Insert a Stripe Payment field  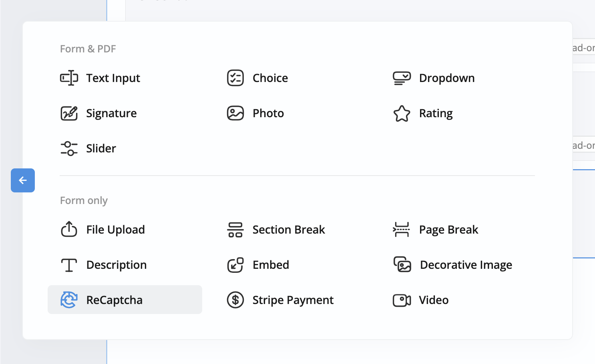click(293, 300)
